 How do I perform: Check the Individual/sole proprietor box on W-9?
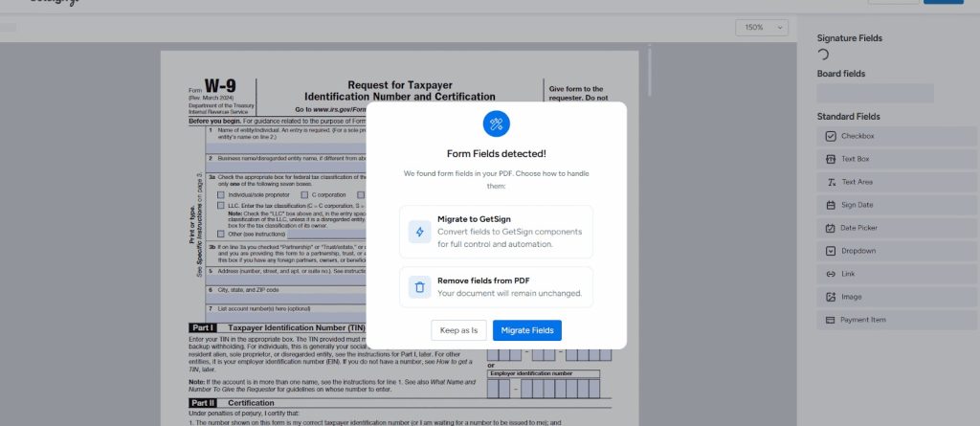click(221, 194)
